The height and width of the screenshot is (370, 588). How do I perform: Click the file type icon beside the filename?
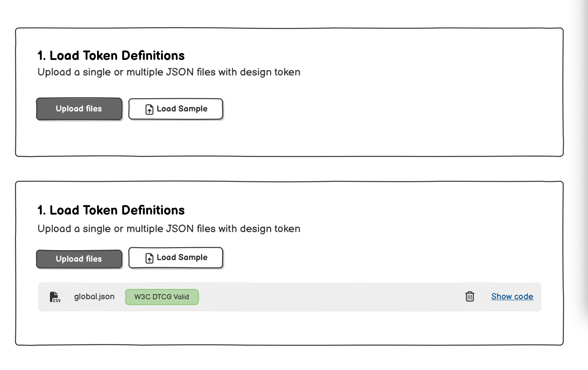click(55, 296)
